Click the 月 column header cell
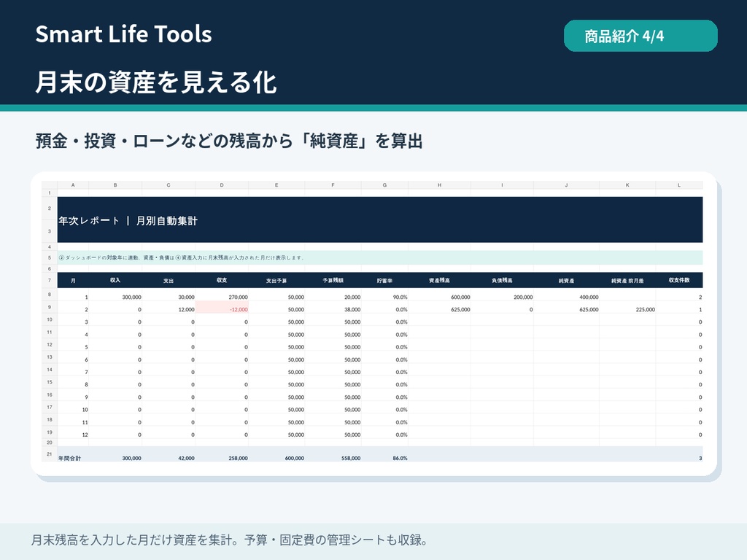747x560 pixels. point(73,281)
